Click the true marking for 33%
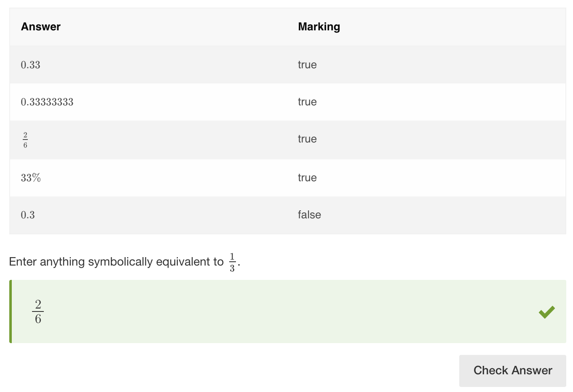 [x=307, y=178]
